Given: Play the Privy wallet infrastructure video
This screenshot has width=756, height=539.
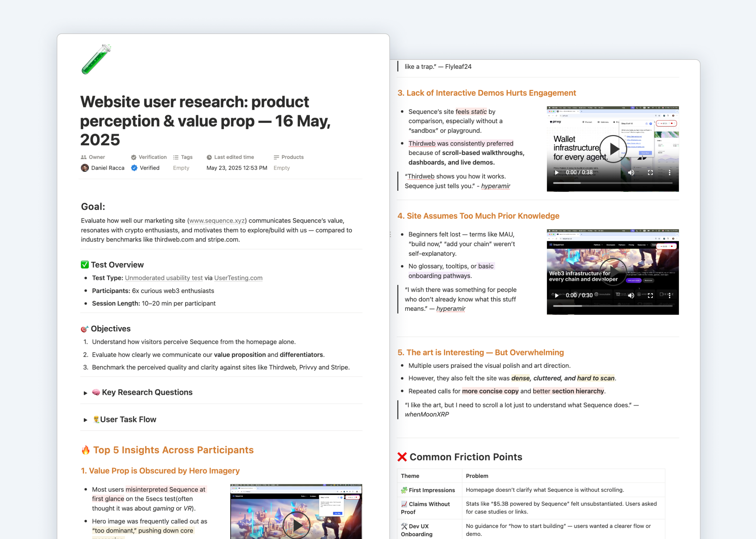Looking at the screenshot, I should [613, 149].
